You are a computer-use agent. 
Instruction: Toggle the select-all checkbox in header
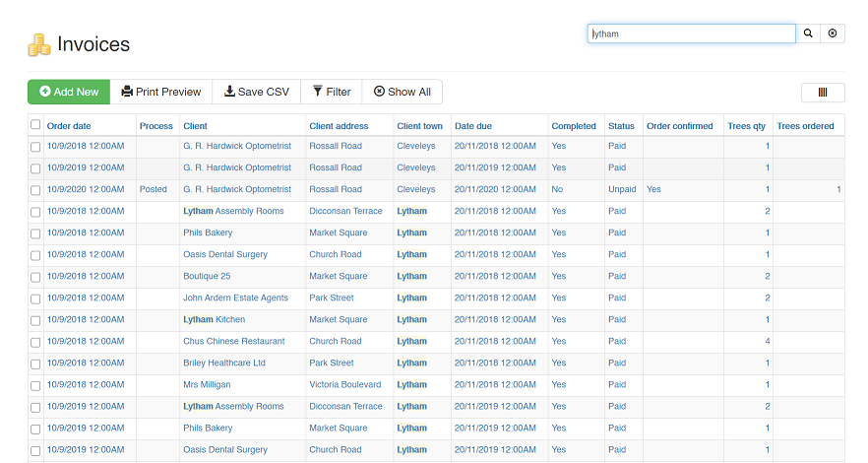coord(35,124)
